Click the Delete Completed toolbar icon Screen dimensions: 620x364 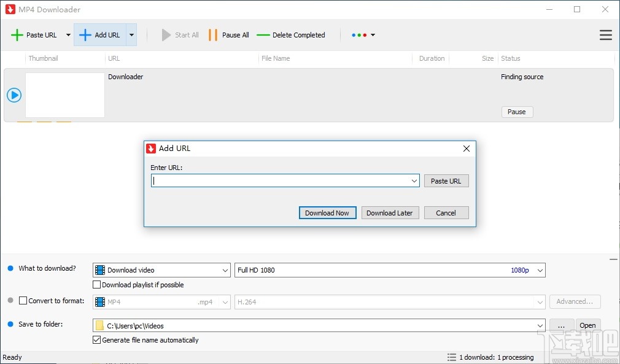tap(263, 35)
